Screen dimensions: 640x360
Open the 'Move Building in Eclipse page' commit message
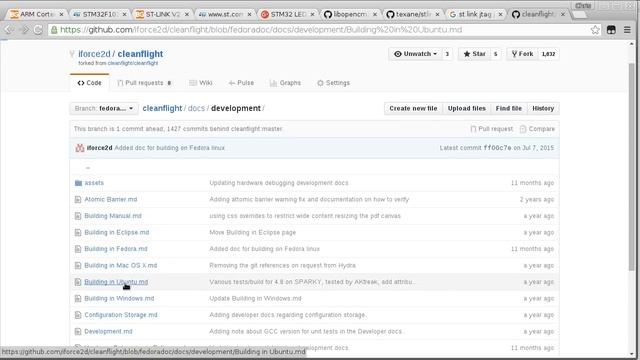253,233
